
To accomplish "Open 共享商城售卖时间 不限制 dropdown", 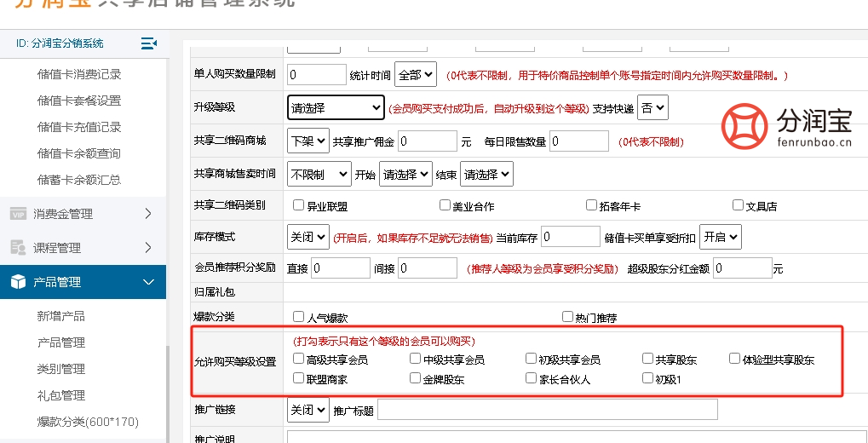I will pyautogui.click(x=319, y=174).
